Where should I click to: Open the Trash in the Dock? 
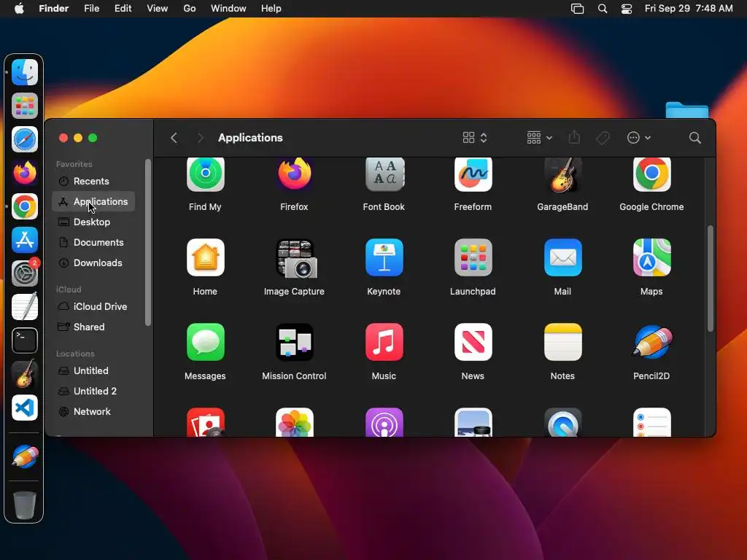point(25,505)
